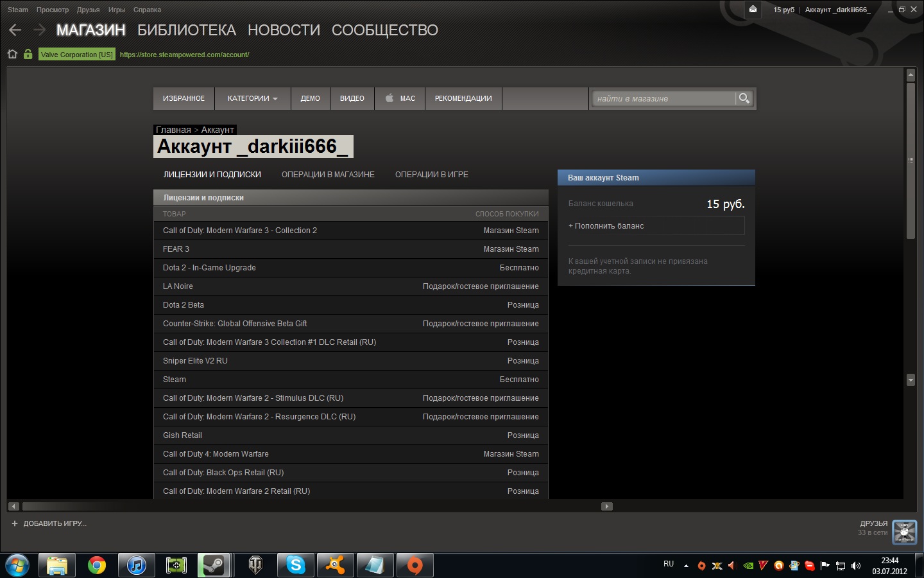Click the ВИДЕО store button

(x=352, y=98)
